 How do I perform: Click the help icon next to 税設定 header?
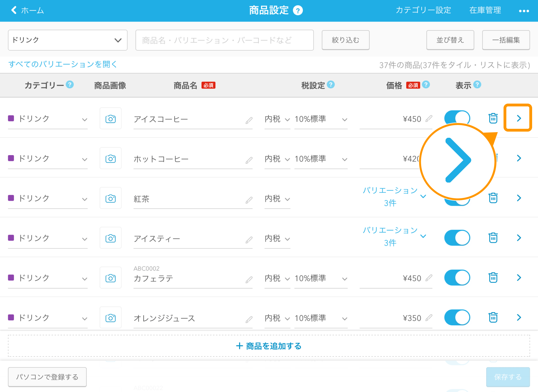[331, 84]
